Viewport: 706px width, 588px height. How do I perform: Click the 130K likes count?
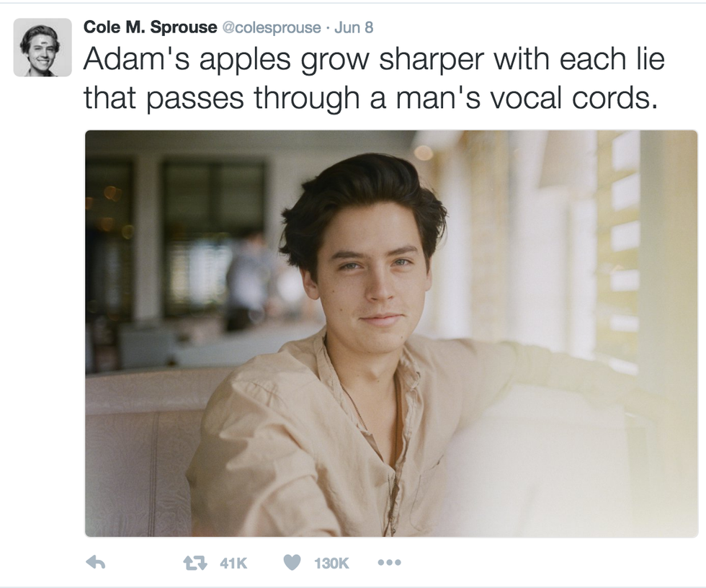[x=331, y=563]
